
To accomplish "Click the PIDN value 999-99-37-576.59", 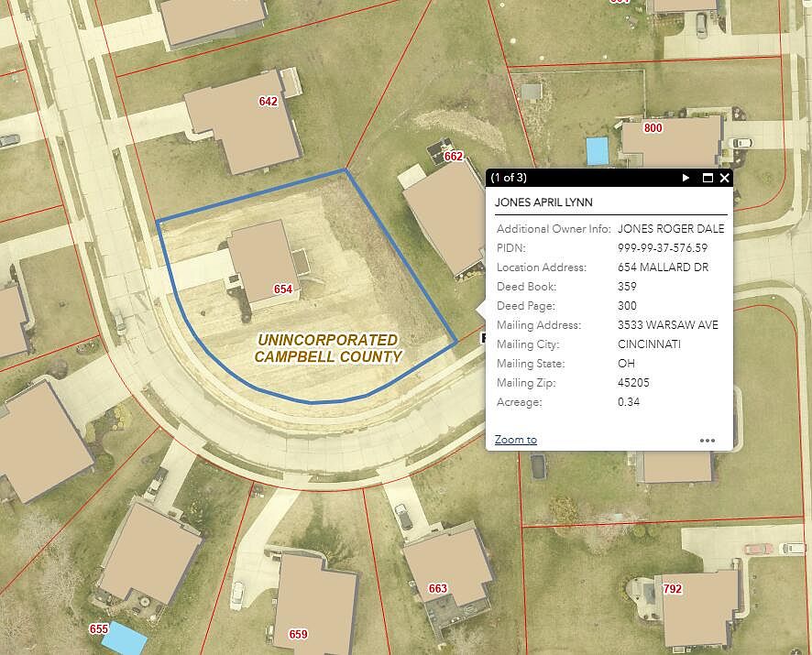I will pos(663,248).
